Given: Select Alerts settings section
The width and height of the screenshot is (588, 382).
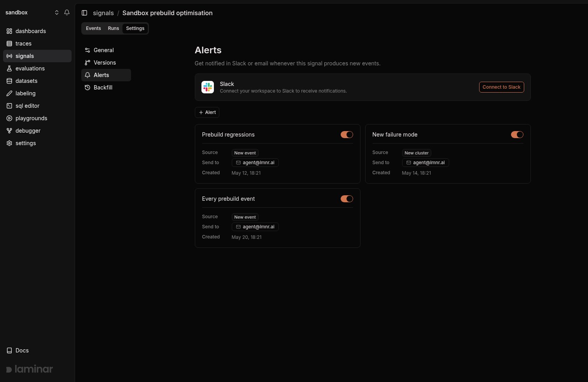Looking at the screenshot, I should pos(106,75).
